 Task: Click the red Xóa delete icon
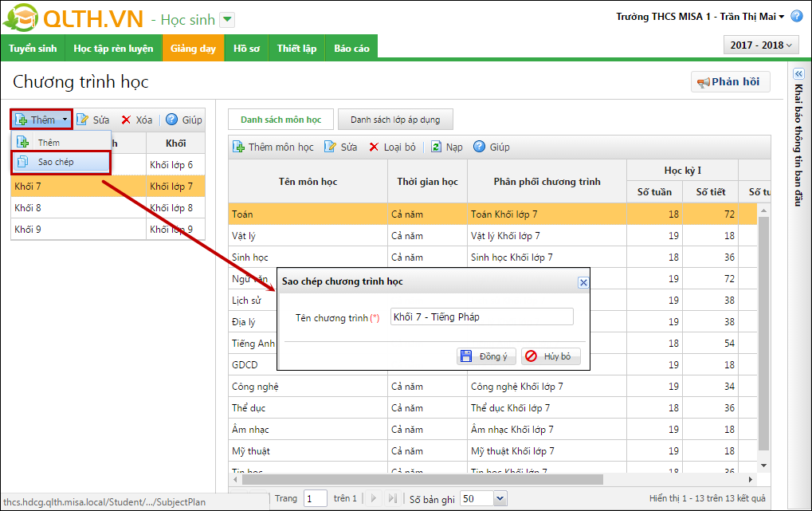tap(126, 120)
